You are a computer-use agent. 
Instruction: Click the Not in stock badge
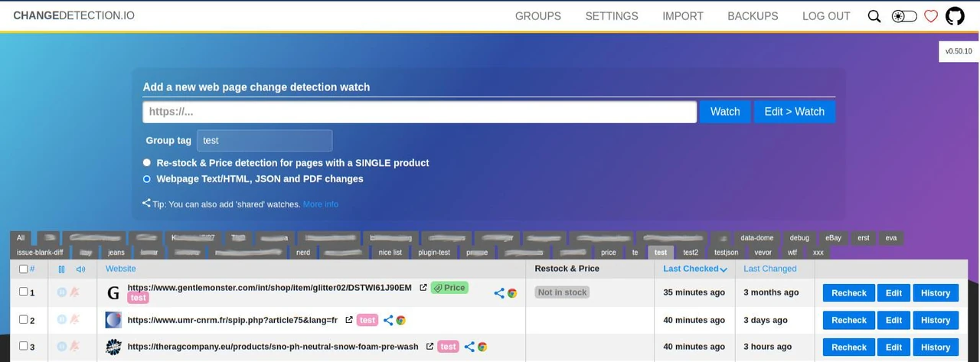pos(562,292)
